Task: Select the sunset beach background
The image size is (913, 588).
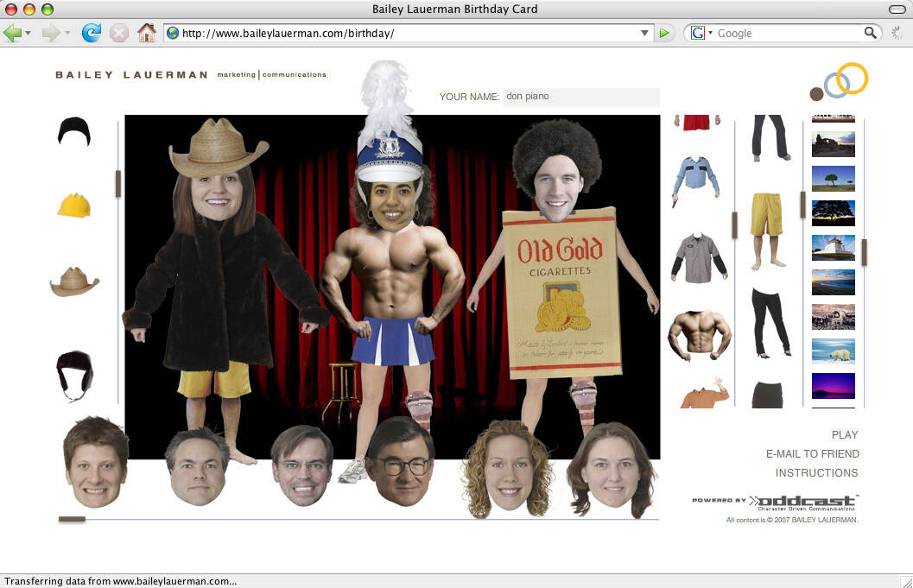Action: click(834, 282)
